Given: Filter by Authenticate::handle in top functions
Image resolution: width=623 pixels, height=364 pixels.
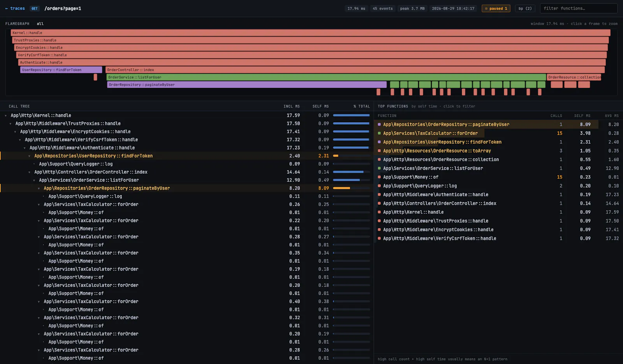Looking at the screenshot, I should pos(498,195).
